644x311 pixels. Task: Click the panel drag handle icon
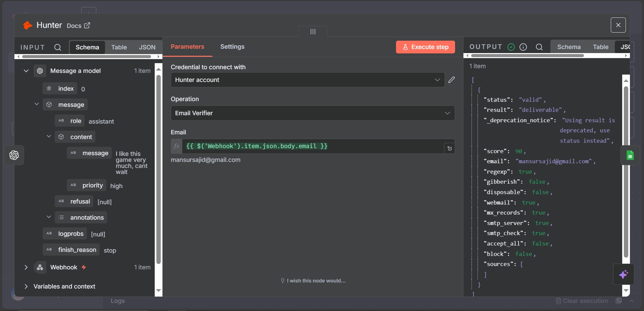pyautogui.click(x=313, y=32)
